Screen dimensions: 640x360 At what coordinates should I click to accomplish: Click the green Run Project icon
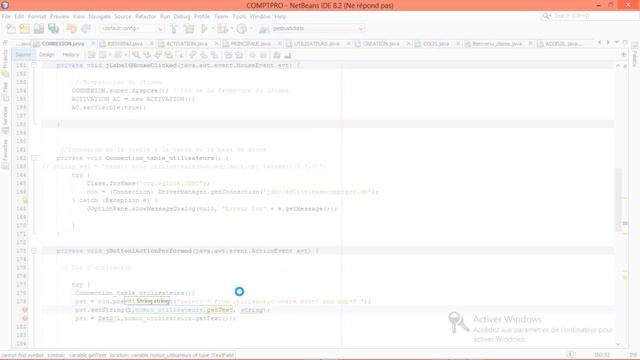[204, 29]
